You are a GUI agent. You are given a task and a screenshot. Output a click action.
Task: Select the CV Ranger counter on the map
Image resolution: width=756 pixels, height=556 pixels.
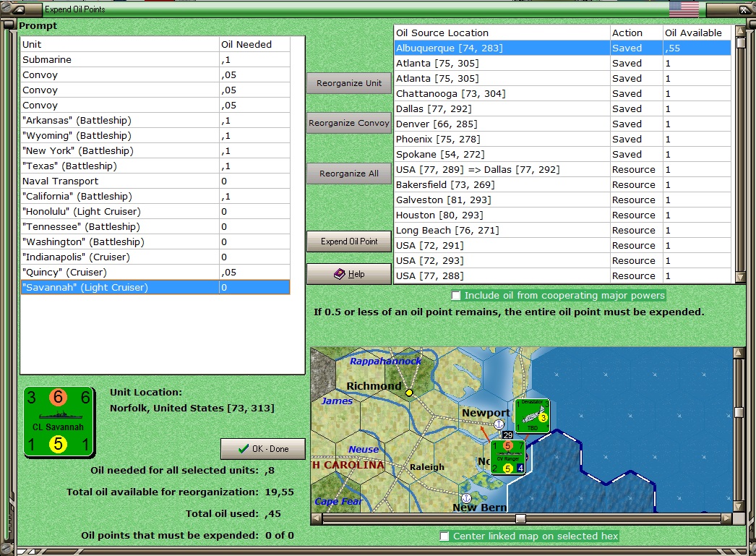click(507, 457)
